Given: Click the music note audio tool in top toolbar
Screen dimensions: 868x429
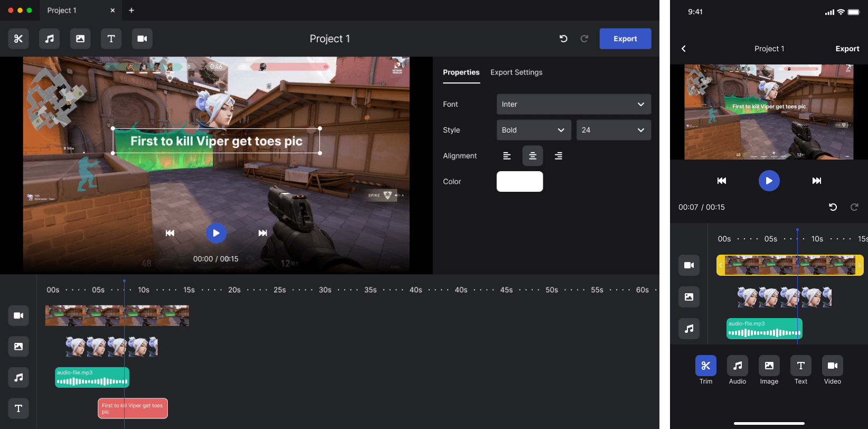Looking at the screenshot, I should click(49, 39).
